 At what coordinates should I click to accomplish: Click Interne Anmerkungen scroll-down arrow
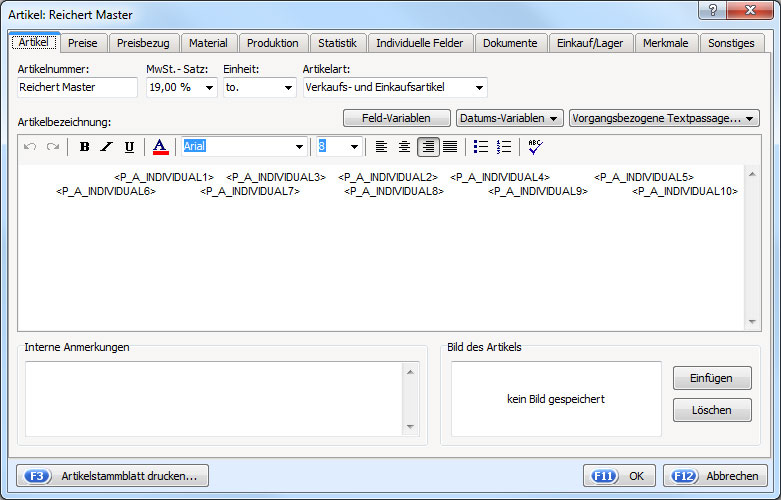(410, 427)
